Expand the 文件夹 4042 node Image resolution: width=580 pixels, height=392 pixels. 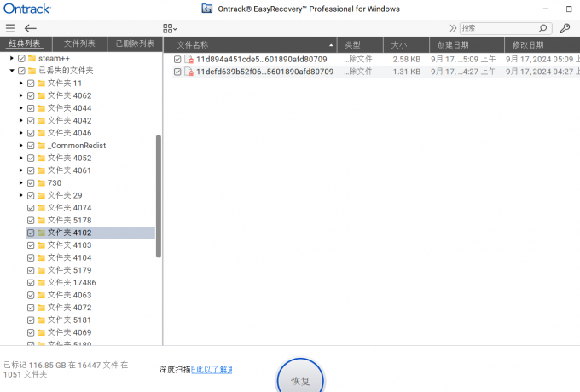pos(21,120)
